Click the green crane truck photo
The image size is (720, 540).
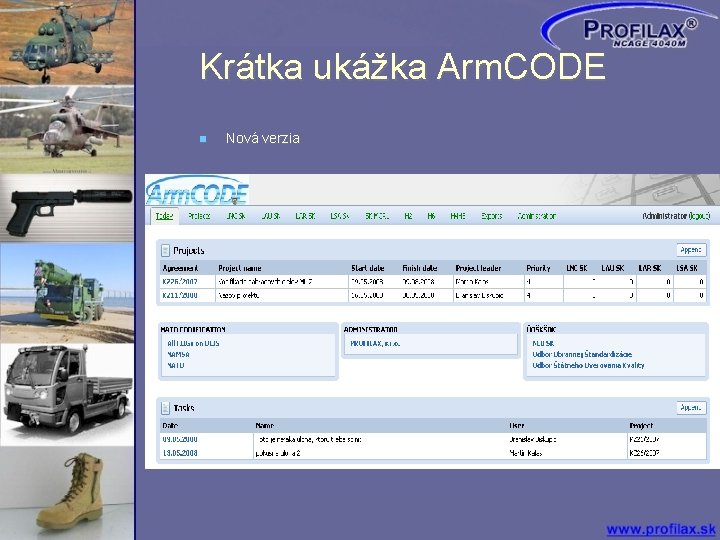coord(67,293)
